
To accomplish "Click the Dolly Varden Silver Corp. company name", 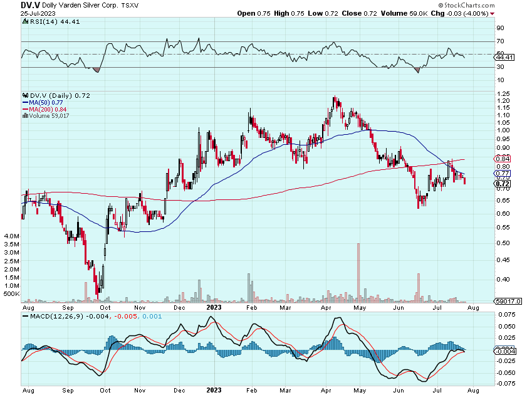I will [x=80, y=6].
